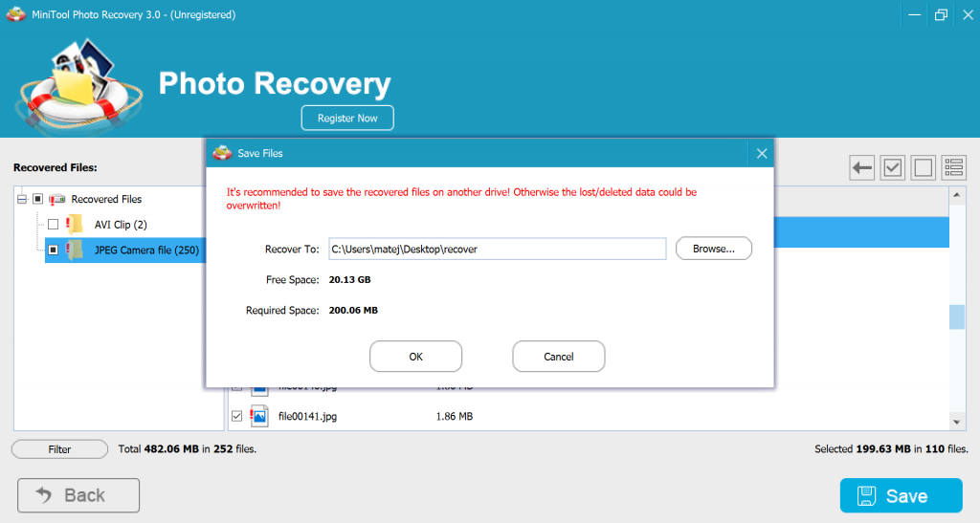980x523 pixels.
Task: Uncheck the file00141.jpg checkbox
Action: [237, 416]
